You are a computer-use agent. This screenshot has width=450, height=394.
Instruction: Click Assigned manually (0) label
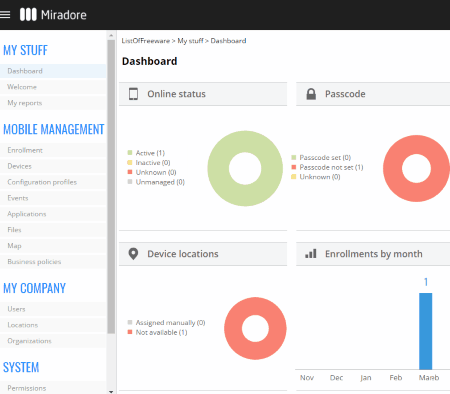pyautogui.click(x=171, y=323)
